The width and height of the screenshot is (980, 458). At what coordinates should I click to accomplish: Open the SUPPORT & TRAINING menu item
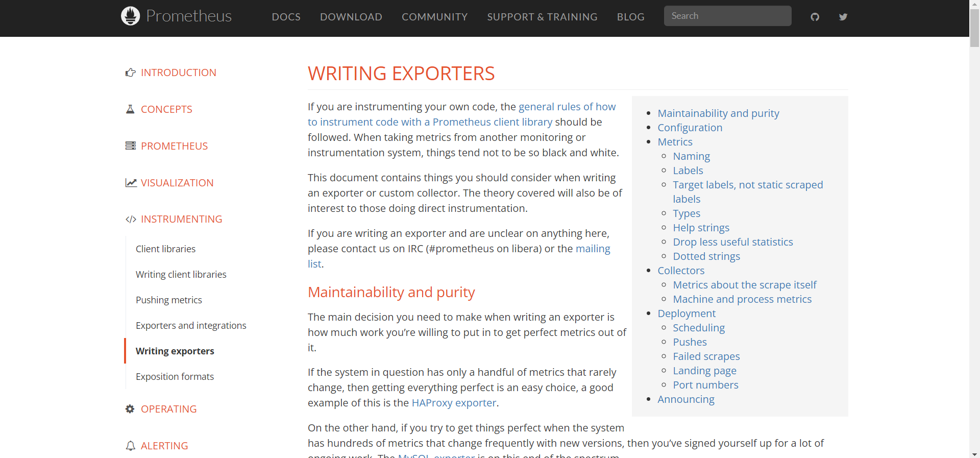543,17
